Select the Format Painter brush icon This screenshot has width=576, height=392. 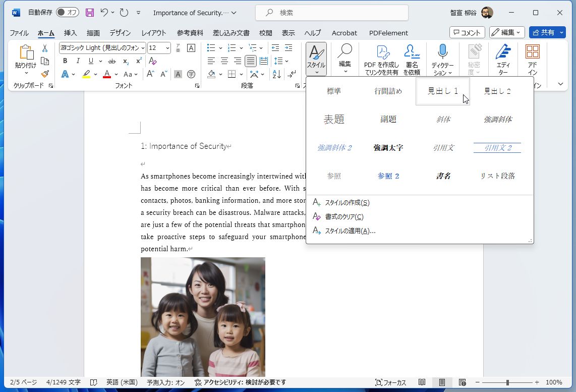(x=45, y=74)
